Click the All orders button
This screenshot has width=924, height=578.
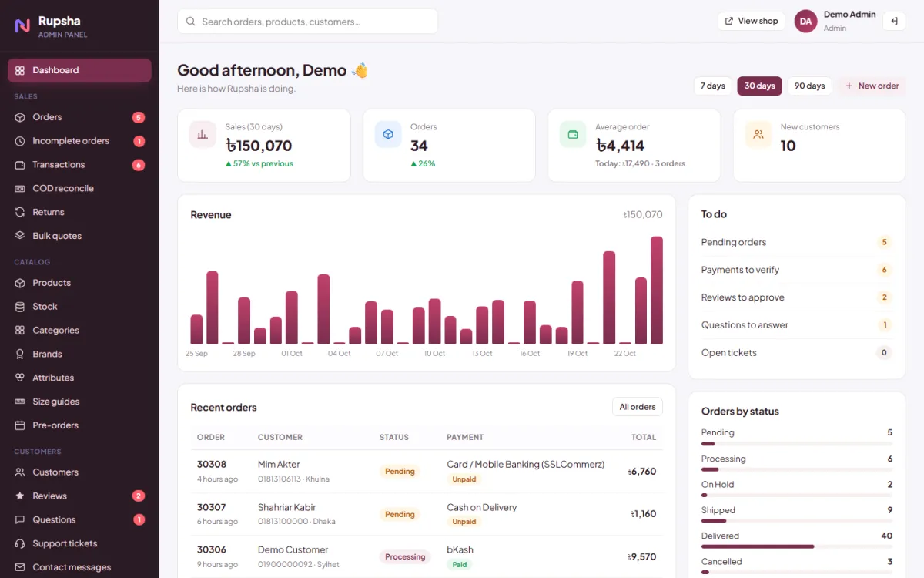tap(637, 407)
